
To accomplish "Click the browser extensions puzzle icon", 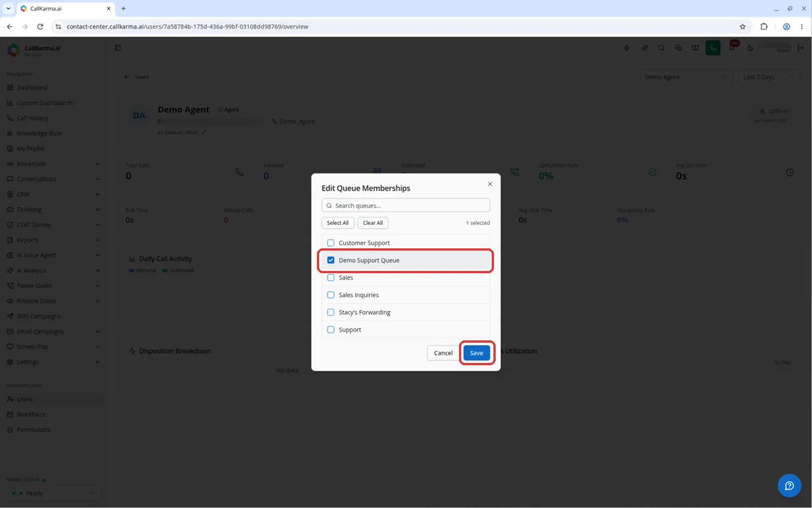I will click(764, 27).
